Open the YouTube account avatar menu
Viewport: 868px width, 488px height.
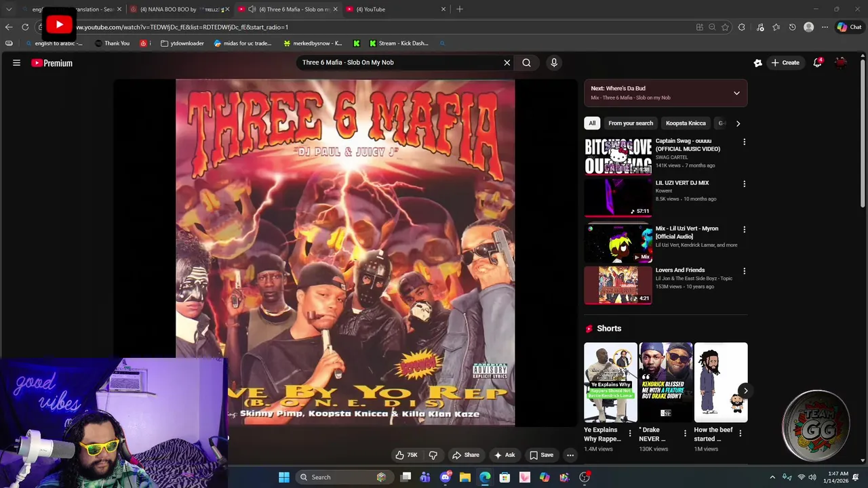(x=841, y=62)
